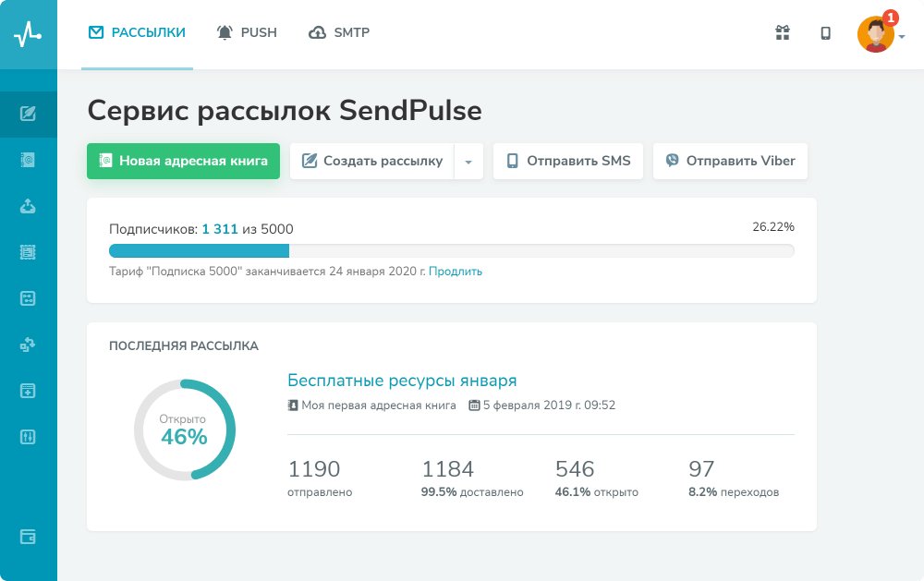Screen dimensions: 924x581
Task: Click the mobile phone icon in header
Action: [x=825, y=33]
